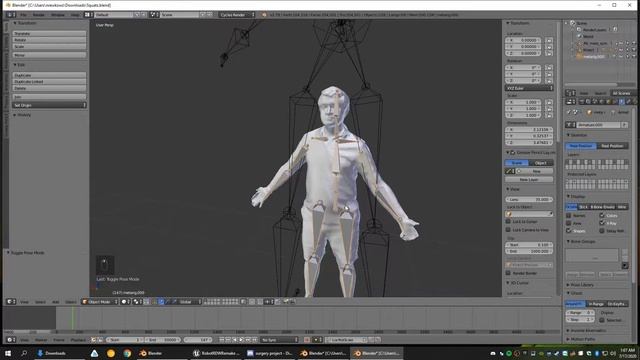Open the Render menu

click(39, 15)
